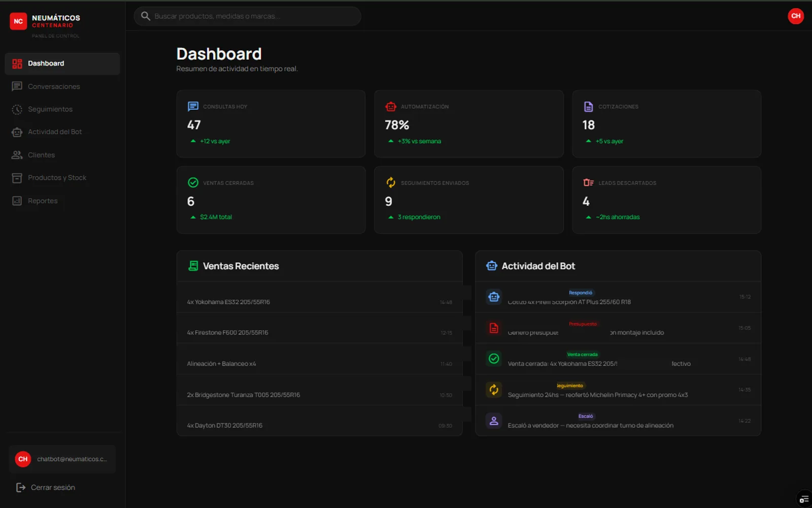Click the Presupuesto tag
Screen dimensions: 812x508
pyautogui.click(x=583, y=324)
